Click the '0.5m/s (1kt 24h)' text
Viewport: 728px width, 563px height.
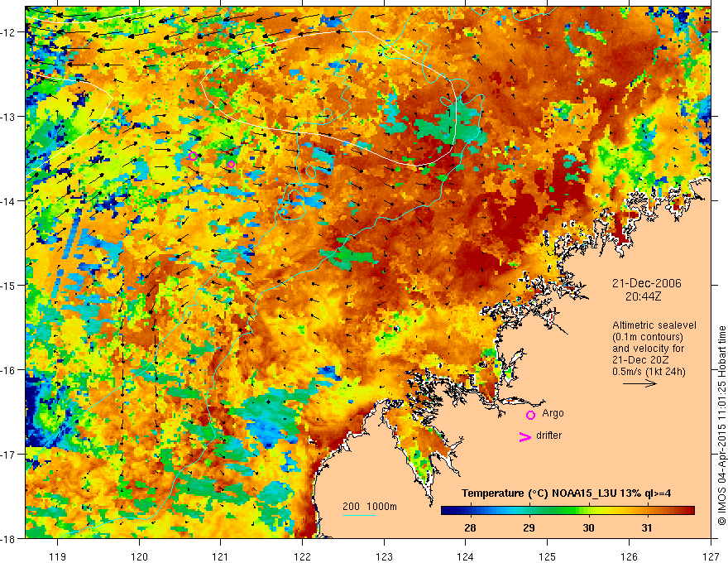click(649, 372)
